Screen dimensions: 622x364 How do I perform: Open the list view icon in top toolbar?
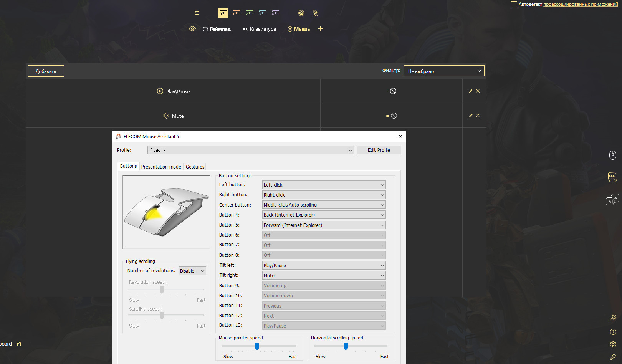[x=197, y=13]
